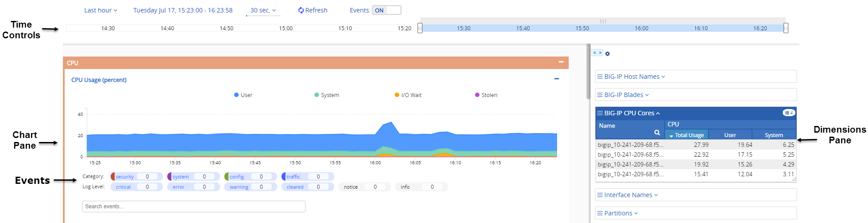
Task: Click the 14:30 mark on the timeline
Action: click(x=108, y=28)
